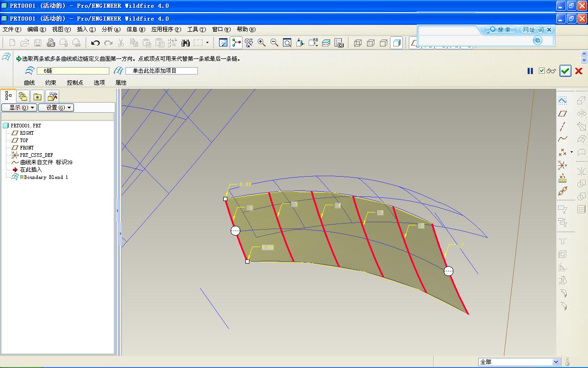The height and width of the screenshot is (368, 588).
Task: Click the Orient mode icon
Action: pyautogui.click(x=249, y=43)
